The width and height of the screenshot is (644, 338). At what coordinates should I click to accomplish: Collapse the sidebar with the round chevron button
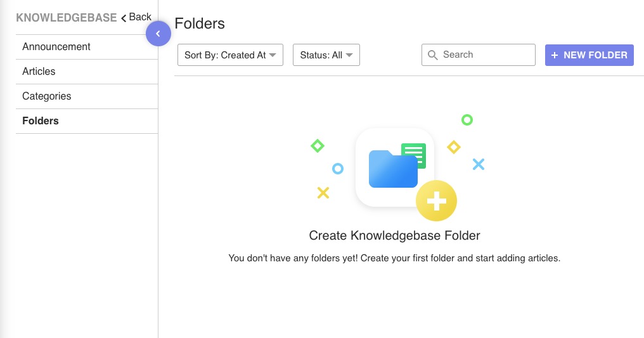158,34
